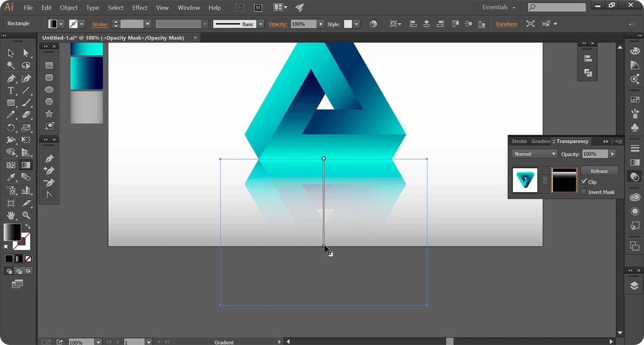Viewport: 644px width, 345px height.
Task: Select the Paintbrush tool
Action: pos(26,103)
